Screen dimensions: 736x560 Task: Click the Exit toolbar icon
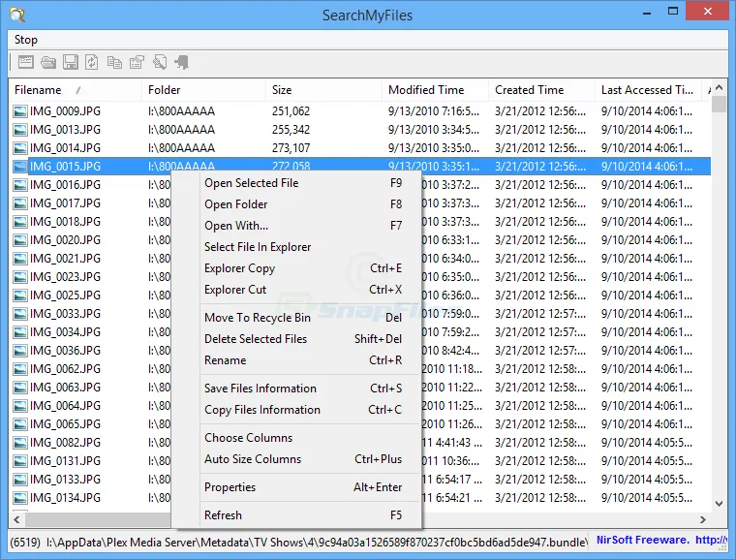click(181, 63)
